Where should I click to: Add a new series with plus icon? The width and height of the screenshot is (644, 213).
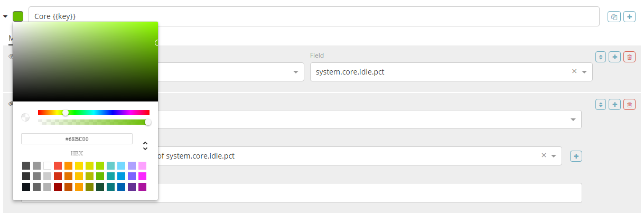click(x=629, y=16)
